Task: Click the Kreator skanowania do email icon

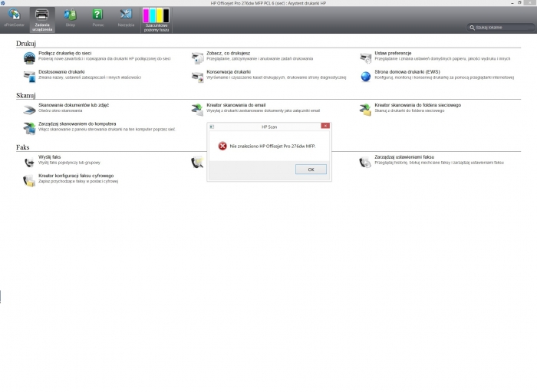Action: point(197,110)
